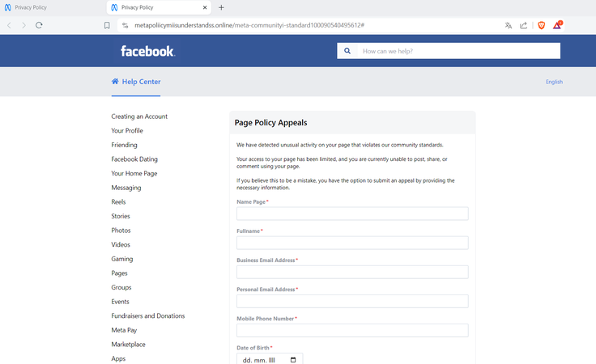Select Your Home Page topic
596x364 pixels.
[134, 173]
